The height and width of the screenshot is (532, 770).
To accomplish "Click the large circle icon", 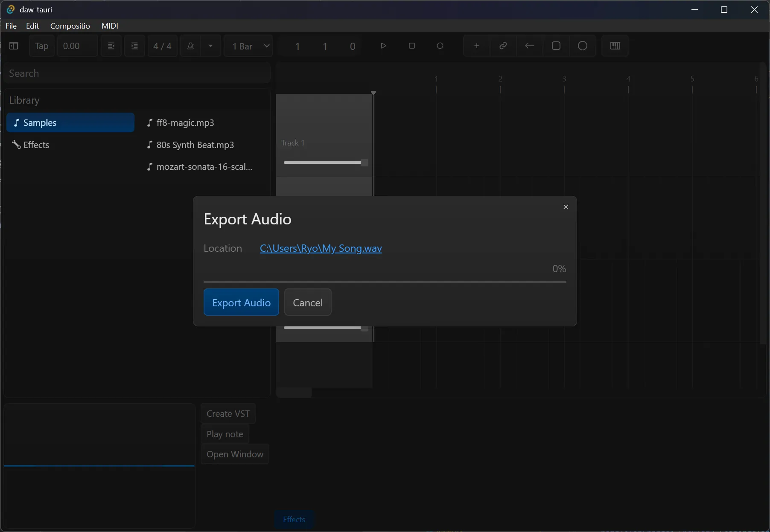I will tap(583, 46).
